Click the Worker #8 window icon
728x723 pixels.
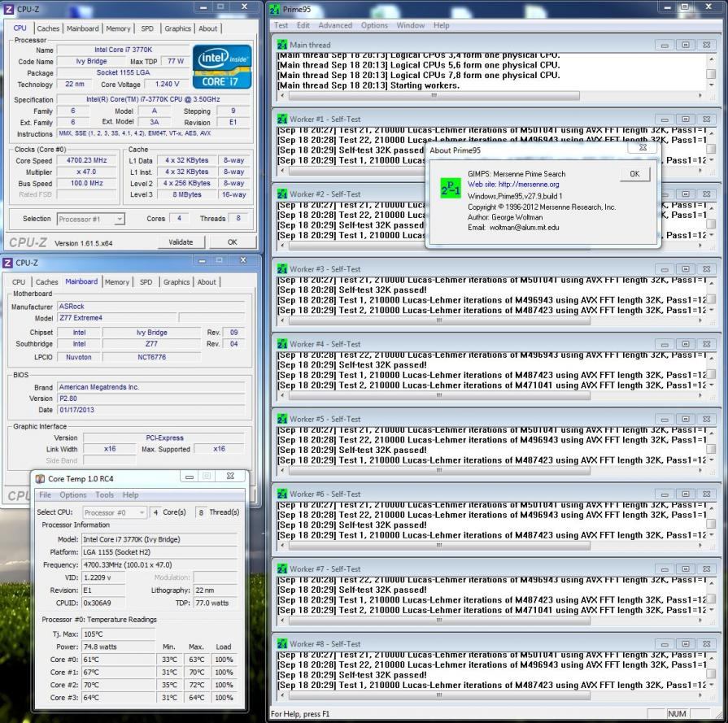click(281, 644)
